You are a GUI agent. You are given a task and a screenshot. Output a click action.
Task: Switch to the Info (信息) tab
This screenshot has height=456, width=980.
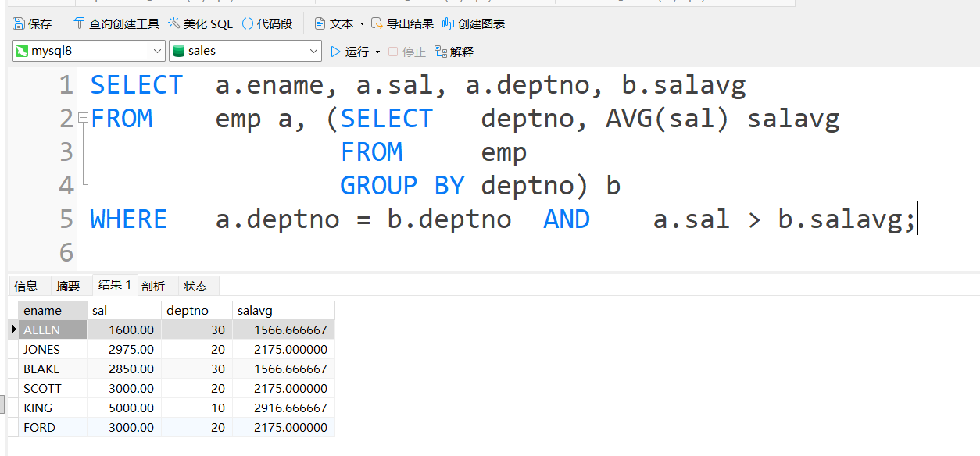click(26, 286)
